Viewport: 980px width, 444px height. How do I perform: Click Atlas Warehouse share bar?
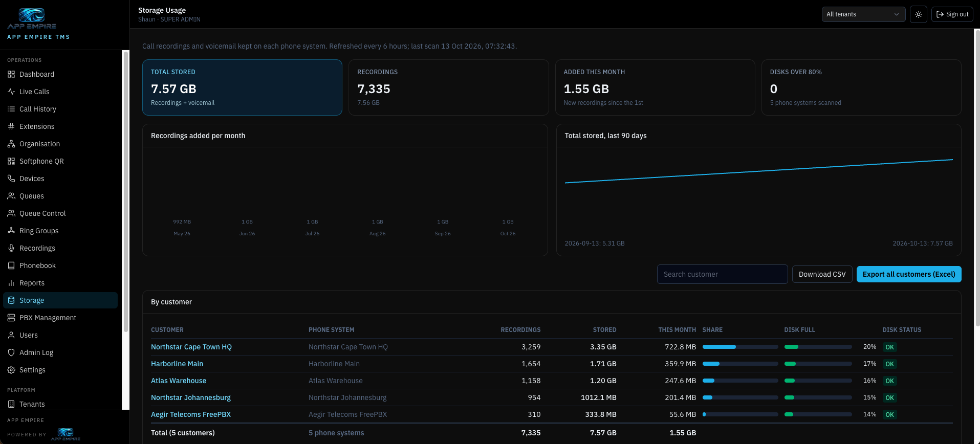740,381
